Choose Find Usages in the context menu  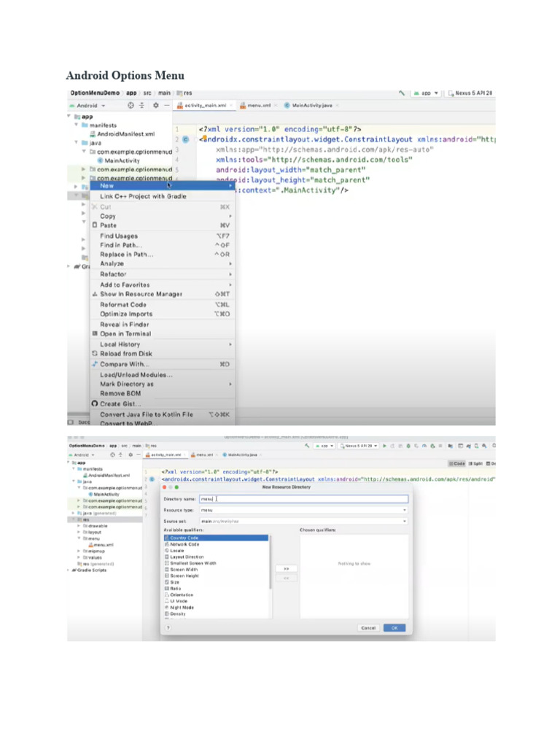click(x=163, y=236)
